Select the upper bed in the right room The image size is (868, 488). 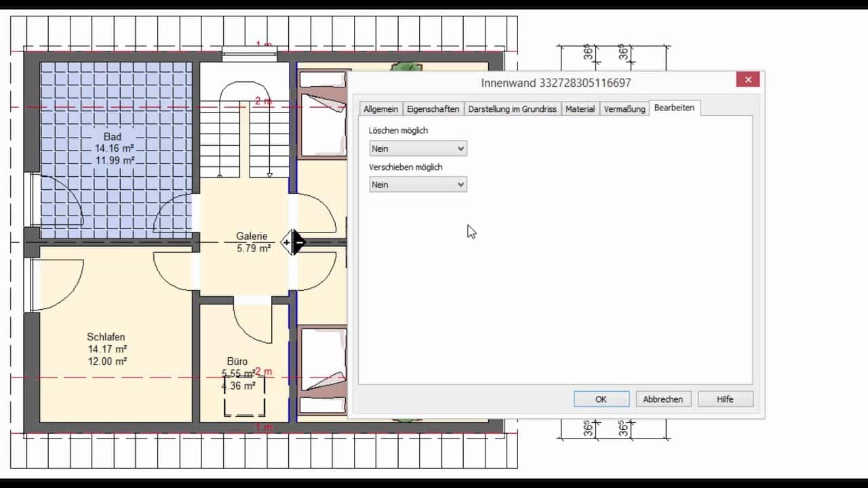323,115
